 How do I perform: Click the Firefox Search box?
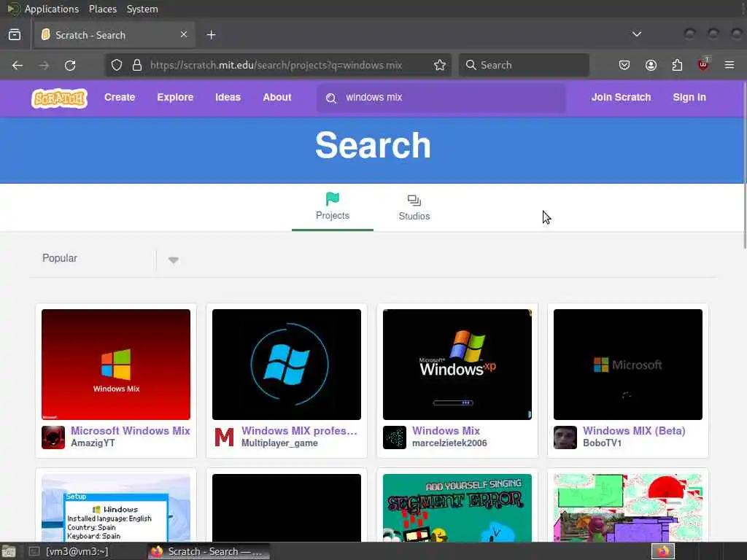(524, 65)
